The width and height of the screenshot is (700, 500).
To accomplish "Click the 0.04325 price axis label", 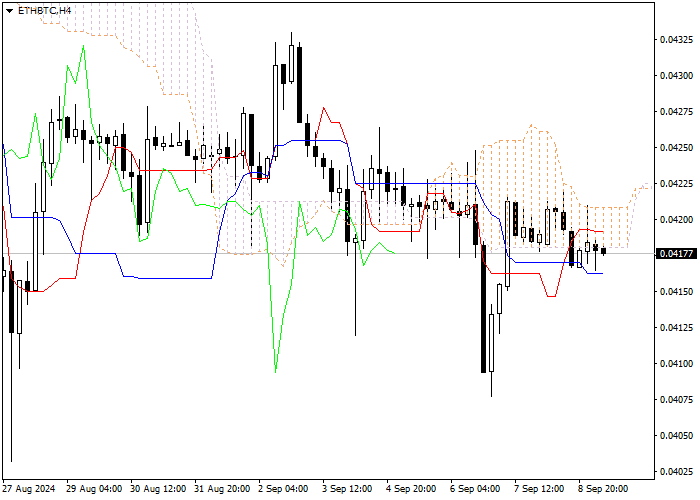I will 676,40.
